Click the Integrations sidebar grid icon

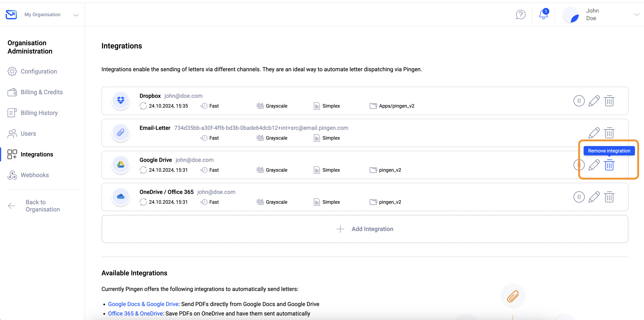pos(12,154)
